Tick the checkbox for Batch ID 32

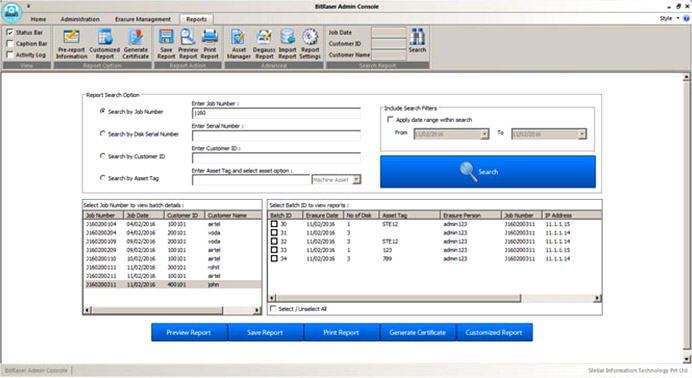tap(274, 241)
